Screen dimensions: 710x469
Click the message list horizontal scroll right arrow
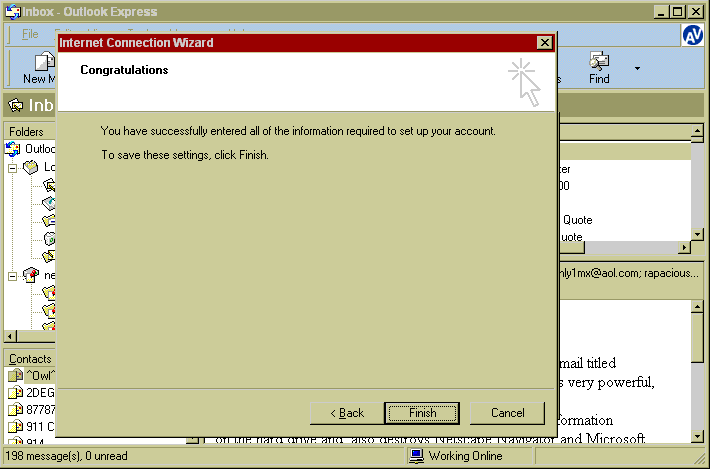click(x=685, y=248)
